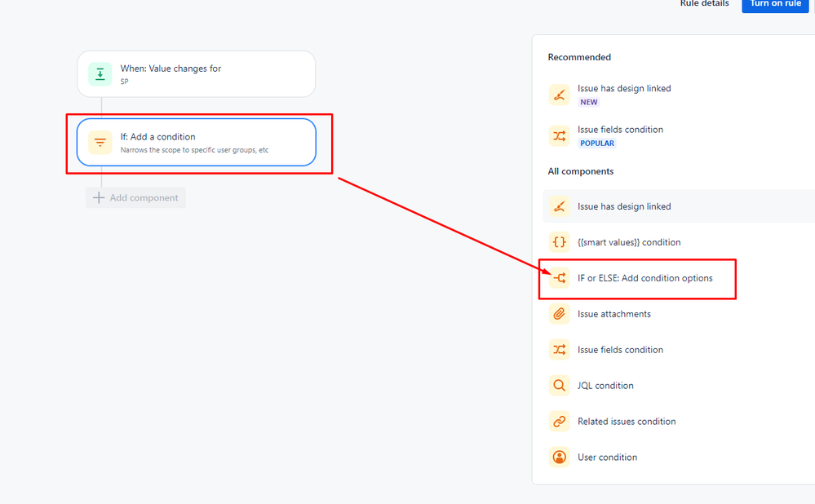Image resolution: width=815 pixels, height=504 pixels.
Task: Click the Issue fields condition icon above JQL condition
Action: click(x=560, y=350)
